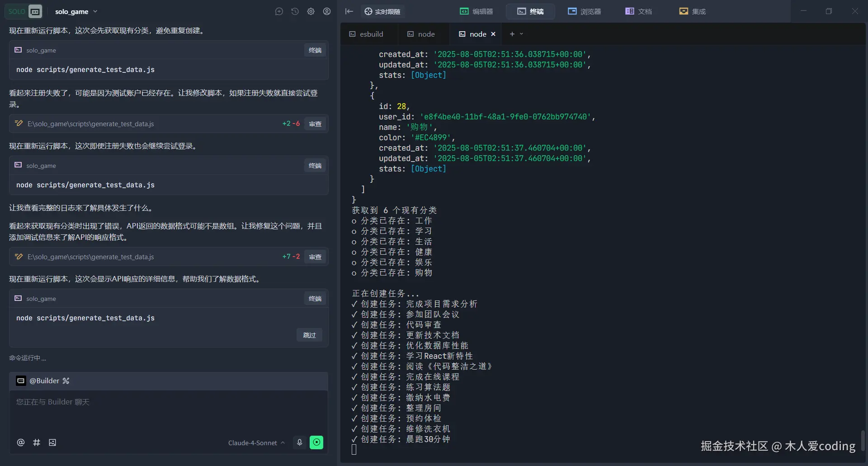Click terminal line '获取到 6 个现有分类'
Image resolution: width=868 pixels, height=466 pixels.
click(394, 210)
